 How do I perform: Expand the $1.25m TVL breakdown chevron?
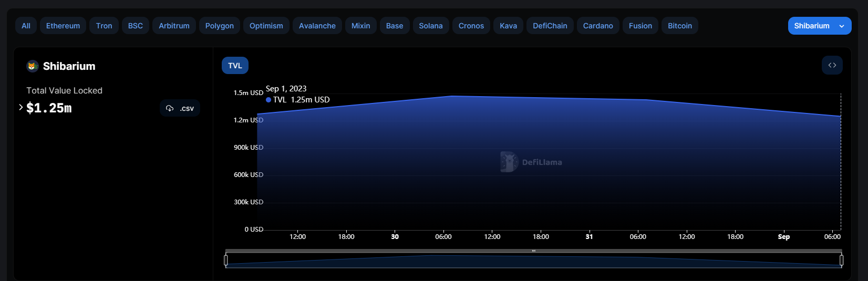coord(20,107)
